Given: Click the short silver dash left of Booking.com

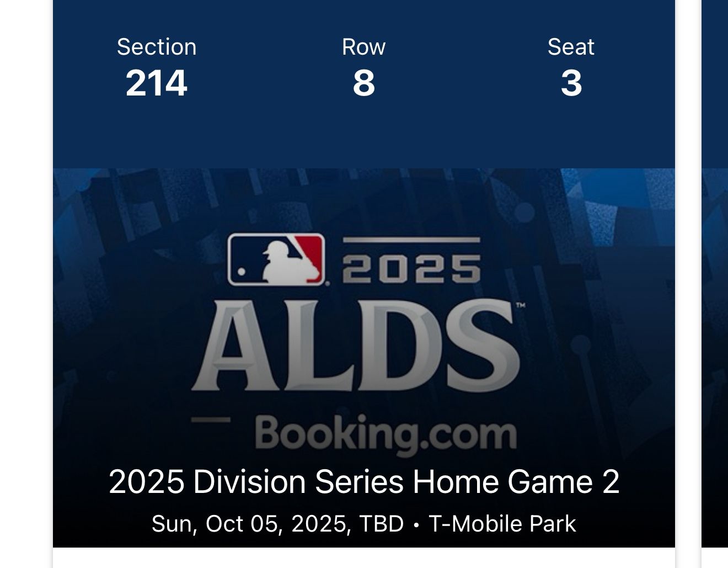Looking at the screenshot, I should (x=211, y=420).
